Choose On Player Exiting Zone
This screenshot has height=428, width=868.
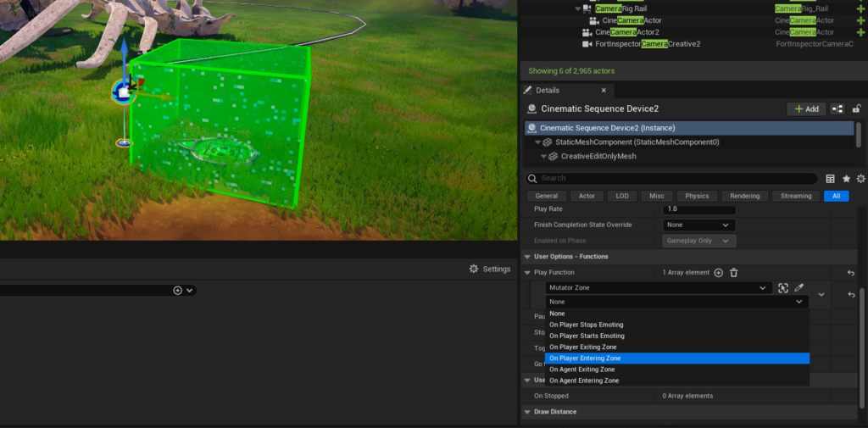[677, 347]
